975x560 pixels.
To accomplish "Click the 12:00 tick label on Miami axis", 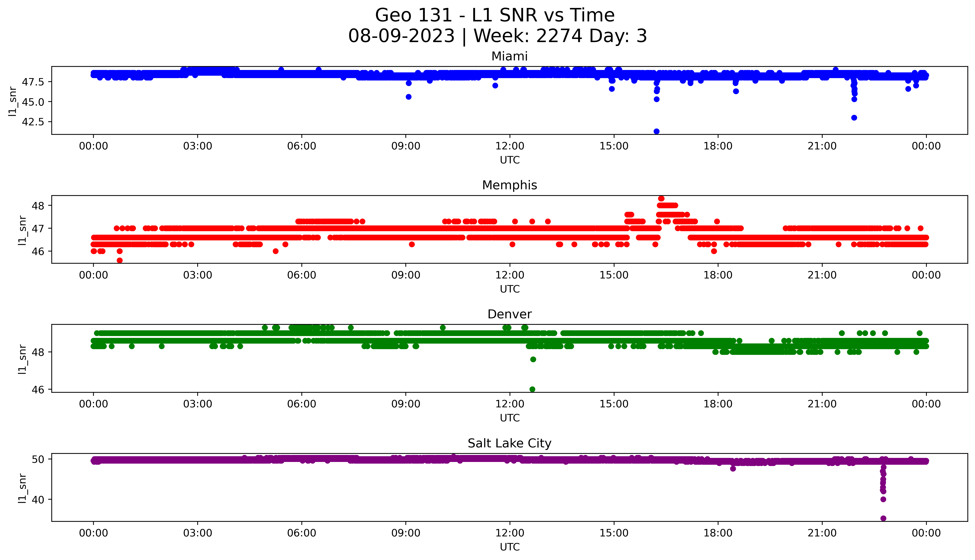I will [510, 146].
